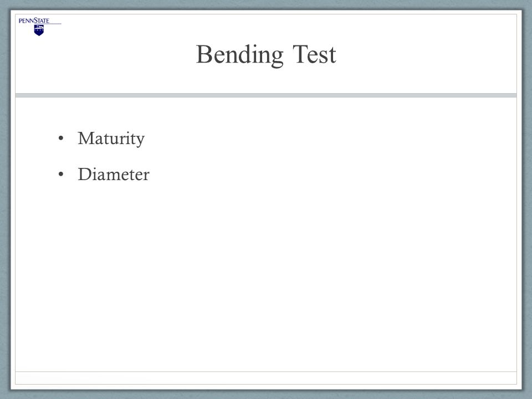Select the PennState wordmark text
The width and height of the screenshot is (532, 399).
pyautogui.click(x=34, y=21)
